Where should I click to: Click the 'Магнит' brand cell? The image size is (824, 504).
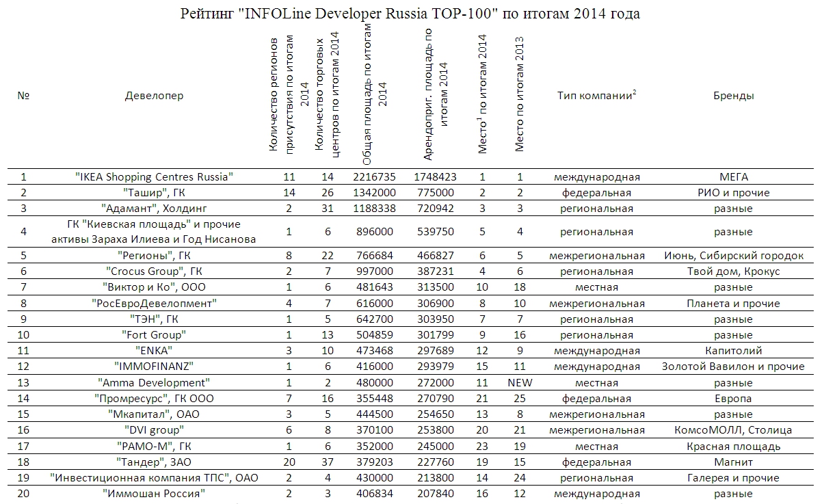point(734,462)
